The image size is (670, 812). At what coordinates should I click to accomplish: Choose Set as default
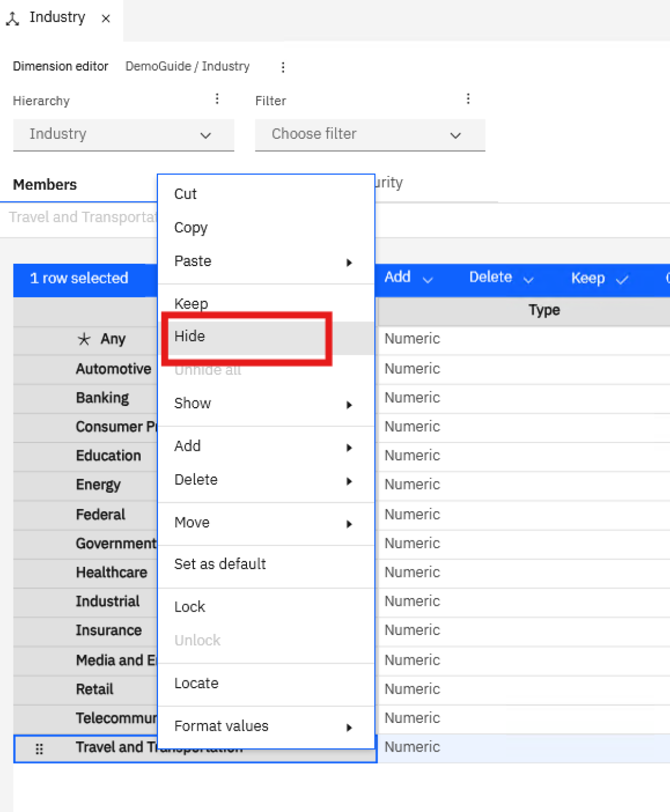266,564
